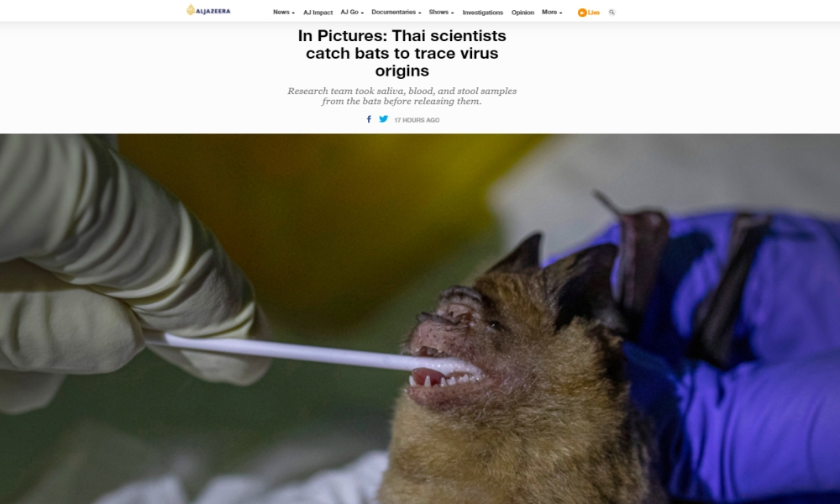Expand the News dropdown menu
This screenshot has height=504, width=840.
pyautogui.click(x=283, y=13)
